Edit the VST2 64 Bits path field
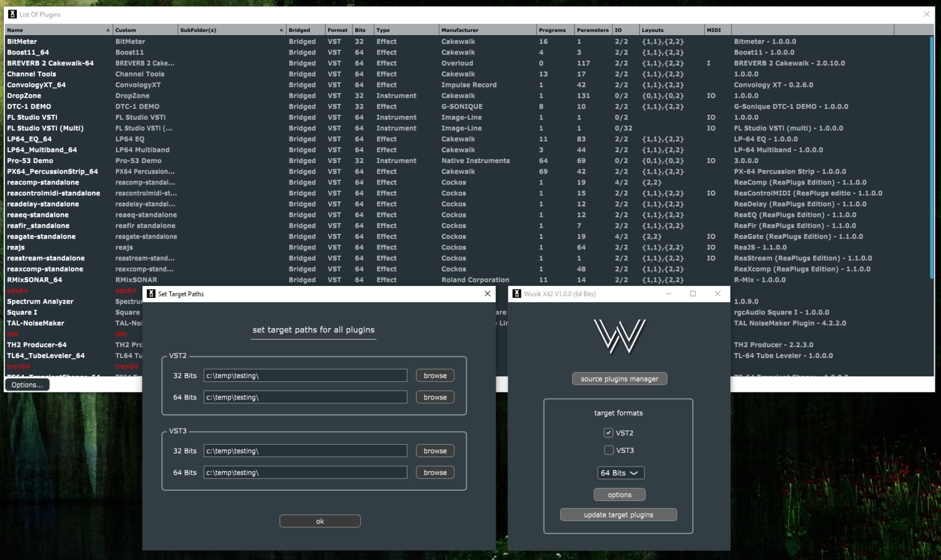 pyautogui.click(x=305, y=397)
